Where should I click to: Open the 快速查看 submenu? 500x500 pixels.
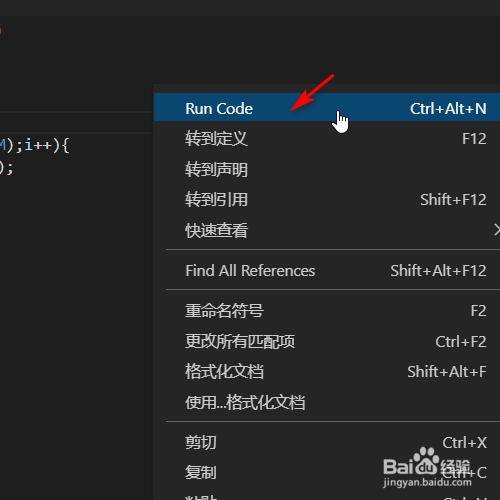327,230
